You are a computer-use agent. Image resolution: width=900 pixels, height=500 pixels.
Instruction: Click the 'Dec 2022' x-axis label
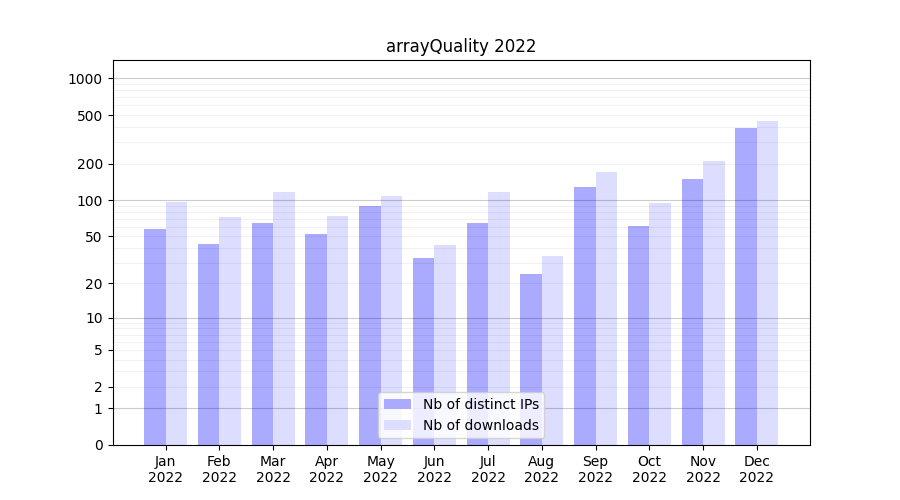point(757,469)
